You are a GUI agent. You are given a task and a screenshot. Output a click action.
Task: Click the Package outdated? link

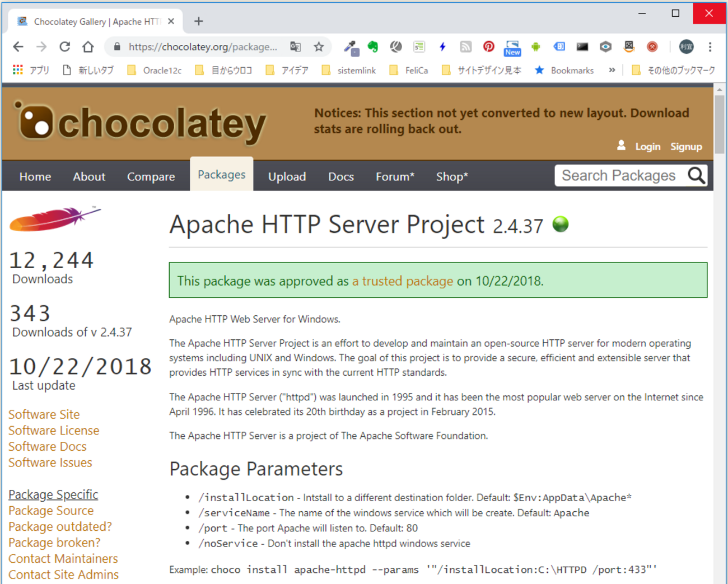pyautogui.click(x=60, y=527)
